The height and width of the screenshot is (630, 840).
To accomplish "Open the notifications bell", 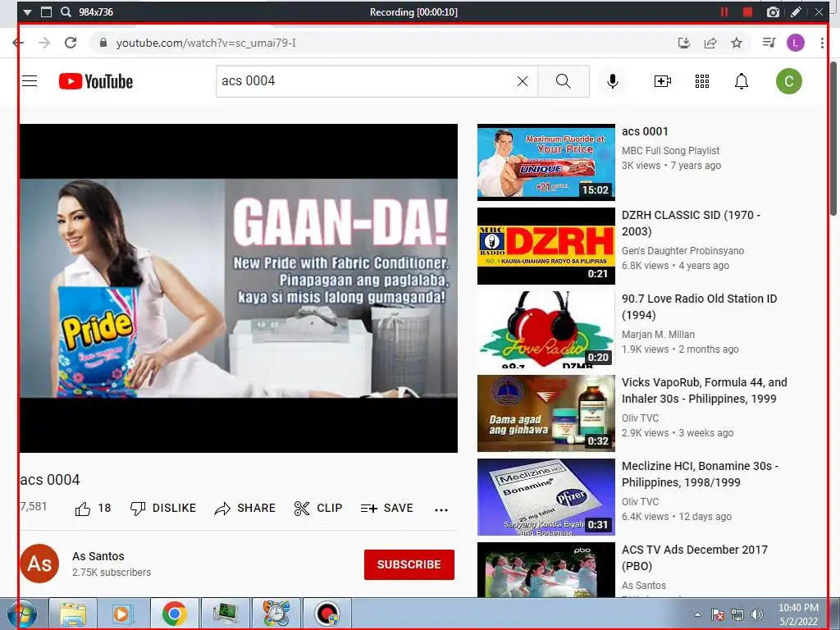I will point(742,81).
